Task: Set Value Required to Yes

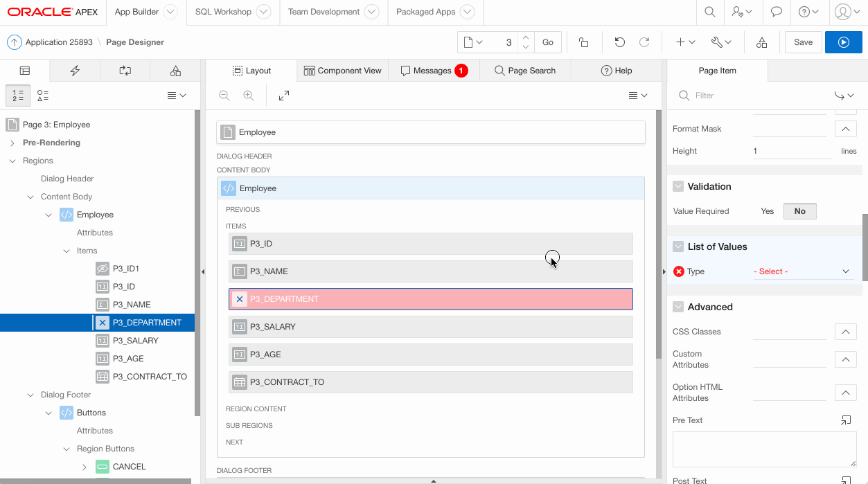Action: pyautogui.click(x=767, y=211)
